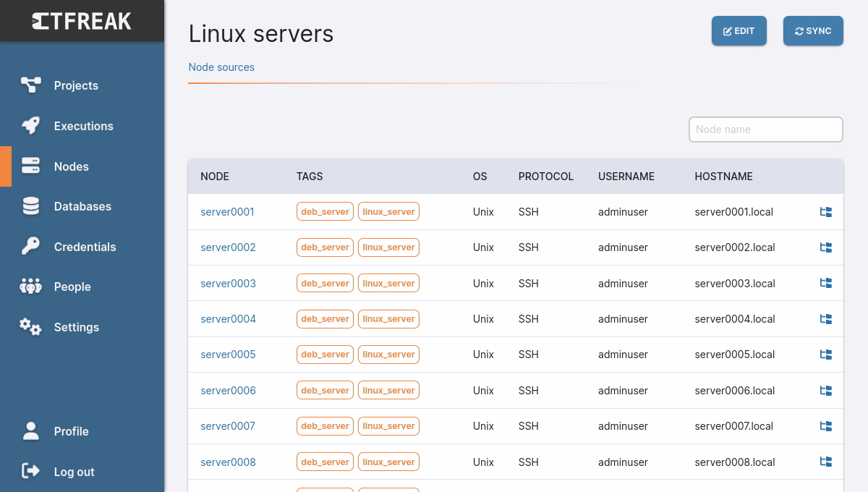Click the deb_server tag on server0003
868x492 pixels.
pyautogui.click(x=325, y=284)
